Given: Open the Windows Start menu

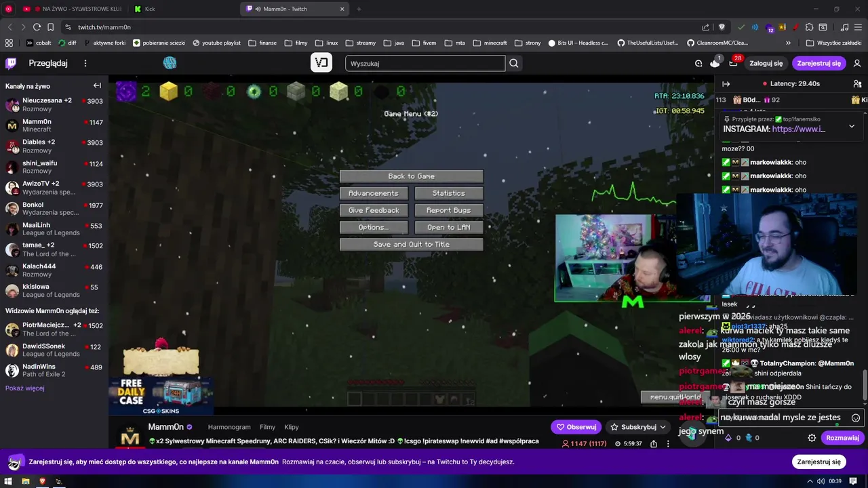Looking at the screenshot, I should tap(9, 481).
